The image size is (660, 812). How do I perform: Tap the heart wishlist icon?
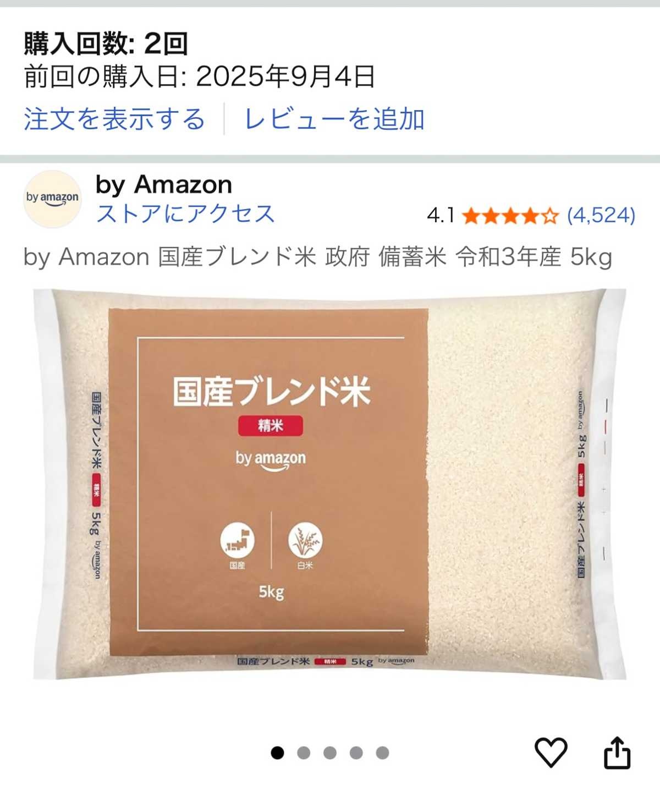coord(551,752)
